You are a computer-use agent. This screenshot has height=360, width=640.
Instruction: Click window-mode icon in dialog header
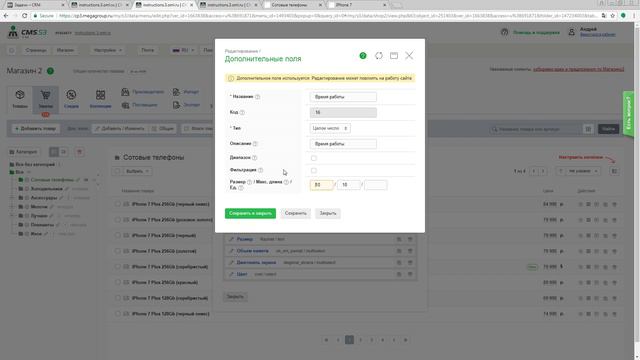point(394,56)
